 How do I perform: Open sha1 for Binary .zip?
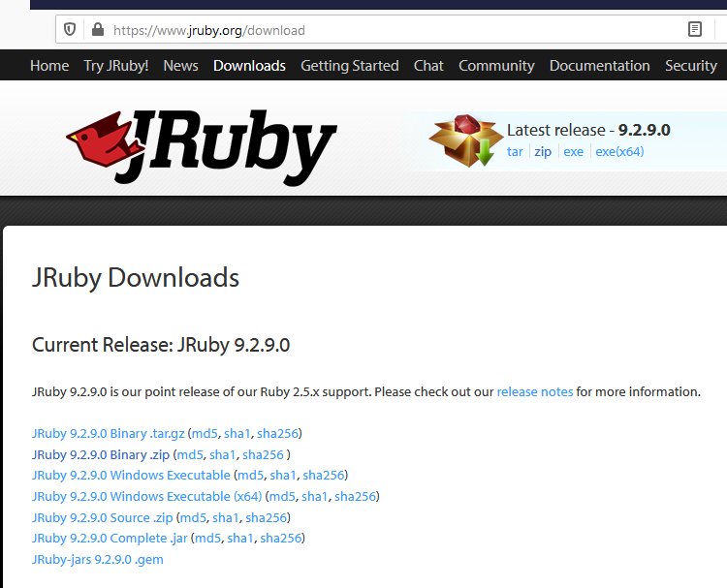pos(223,455)
